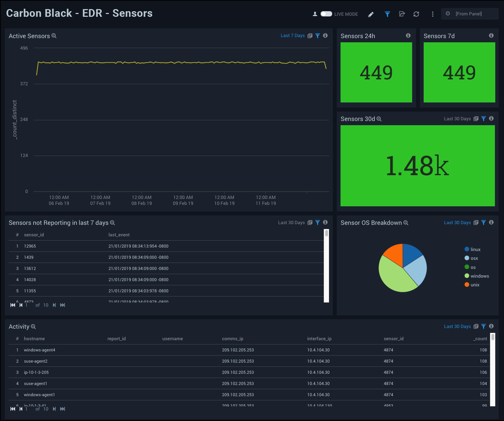The width and height of the screenshot is (504, 421).
Task: Open the filter icon on the Activity panel
Action: (x=483, y=326)
